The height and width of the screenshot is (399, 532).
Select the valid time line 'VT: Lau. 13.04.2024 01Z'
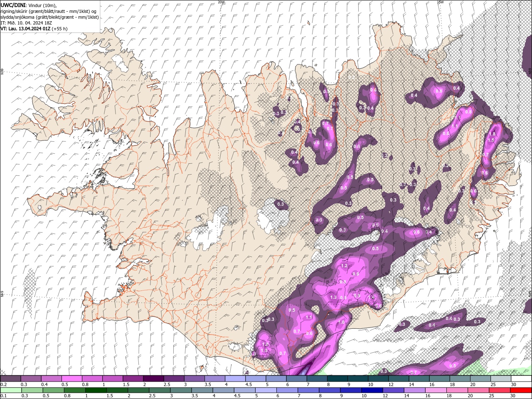(25, 29)
